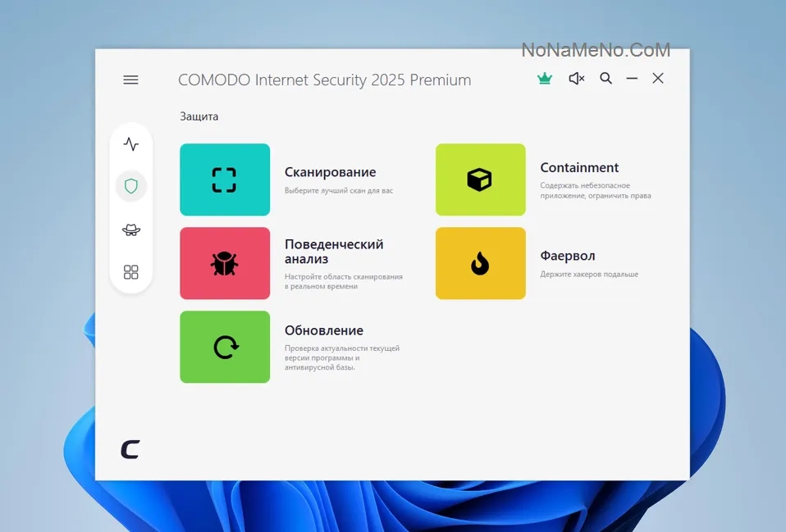Click 'Настройте область сканирования' description text
This screenshot has width=786, height=532.
344,276
